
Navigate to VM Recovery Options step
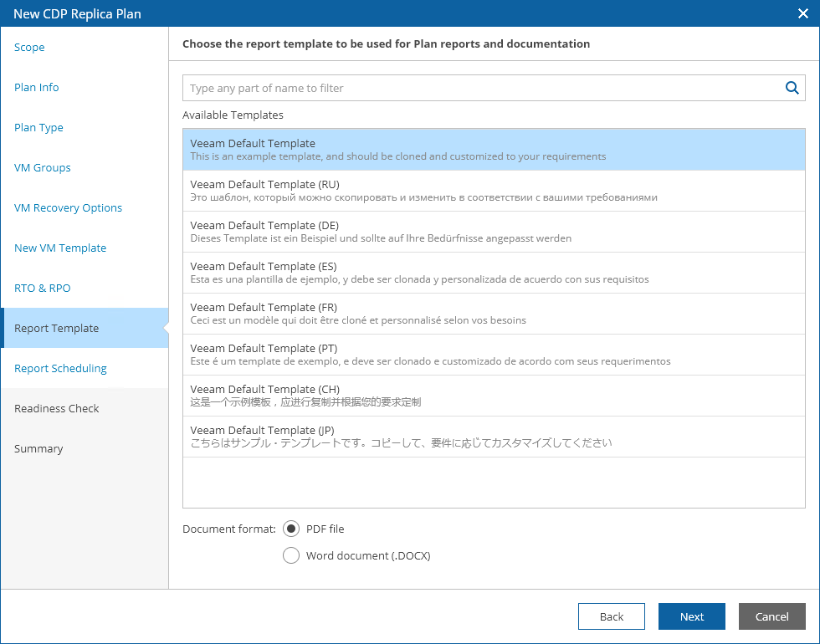(68, 208)
